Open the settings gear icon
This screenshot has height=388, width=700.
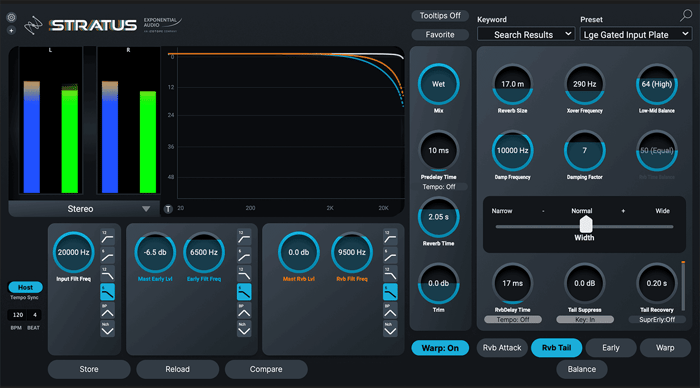[x=11, y=17]
